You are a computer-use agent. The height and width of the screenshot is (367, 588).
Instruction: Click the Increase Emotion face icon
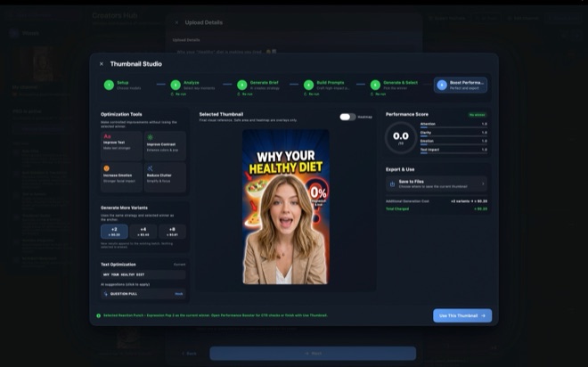[107, 168]
